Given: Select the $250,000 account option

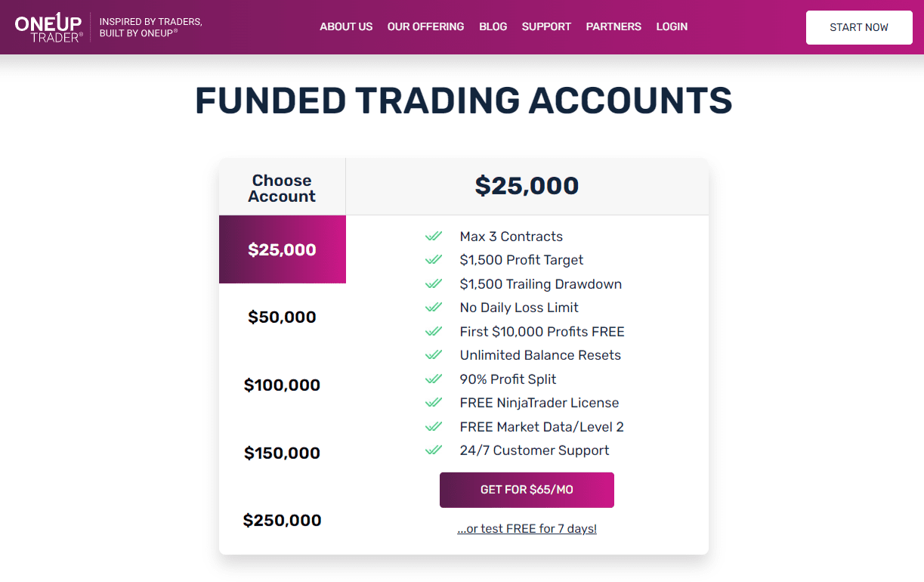Looking at the screenshot, I should coord(282,520).
